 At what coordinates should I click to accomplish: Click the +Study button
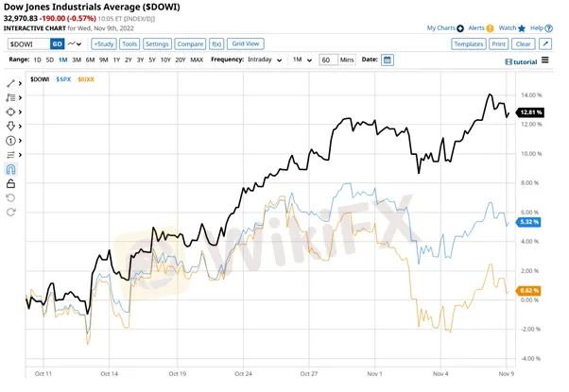[x=102, y=43]
